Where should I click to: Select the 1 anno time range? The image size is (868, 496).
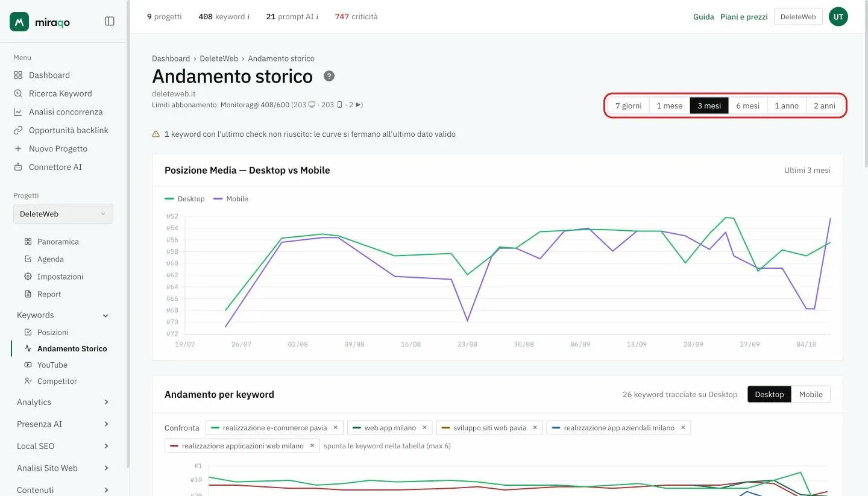(787, 105)
